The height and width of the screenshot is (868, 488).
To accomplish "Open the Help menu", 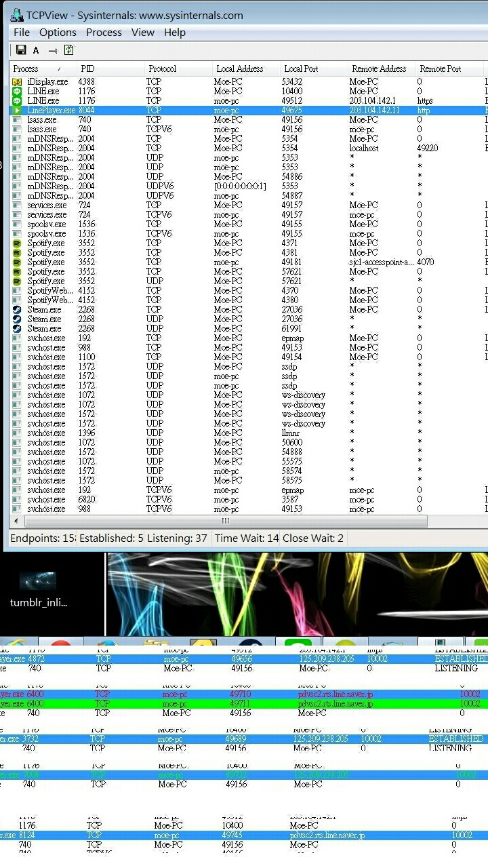I will tap(174, 32).
